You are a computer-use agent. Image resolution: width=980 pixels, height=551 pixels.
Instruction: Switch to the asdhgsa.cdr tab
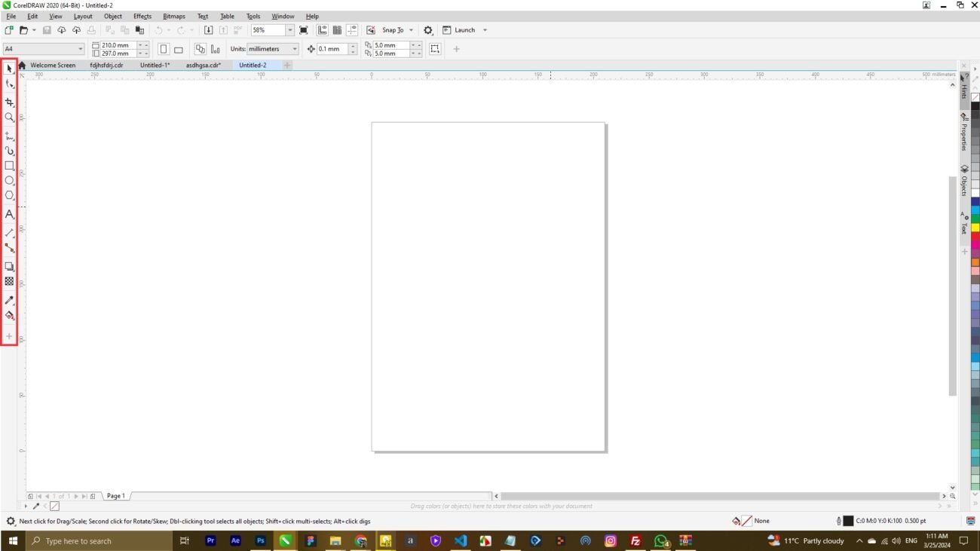pos(204,66)
